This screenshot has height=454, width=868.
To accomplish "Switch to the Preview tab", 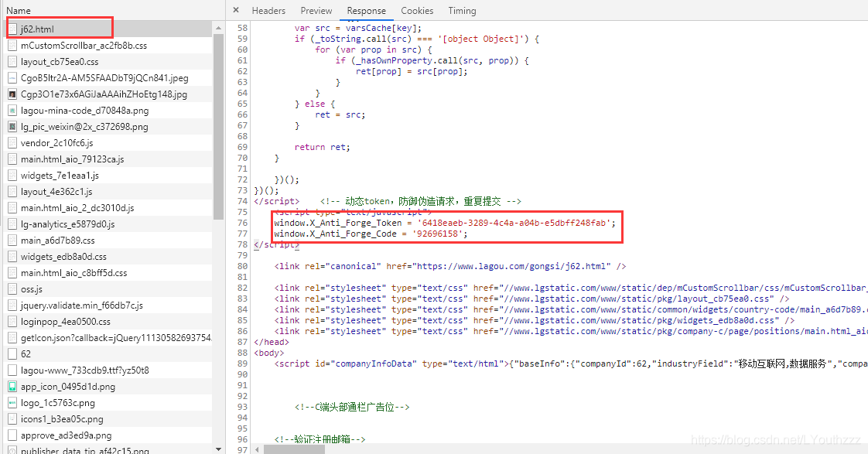I will [x=316, y=11].
